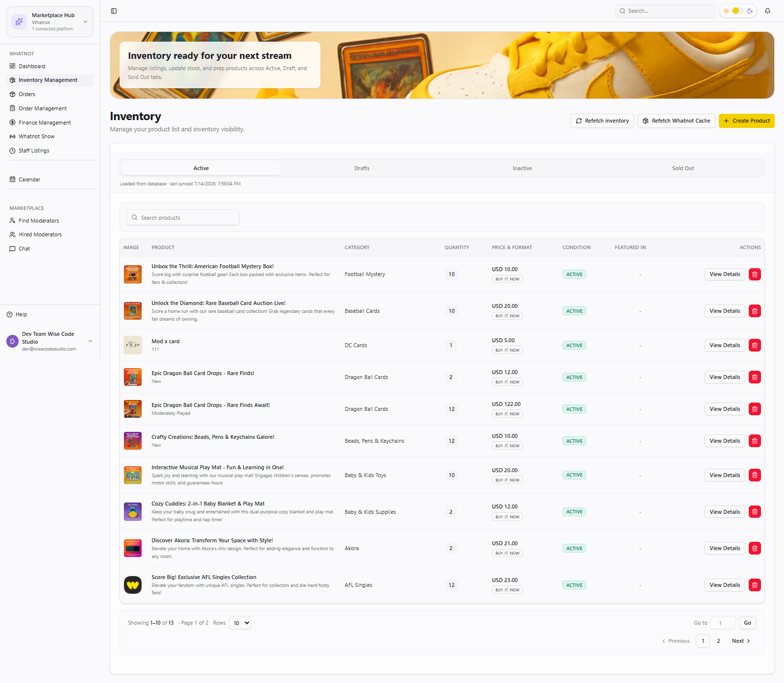784x683 pixels.
Task: Click the Create Product button
Action: [x=746, y=121]
